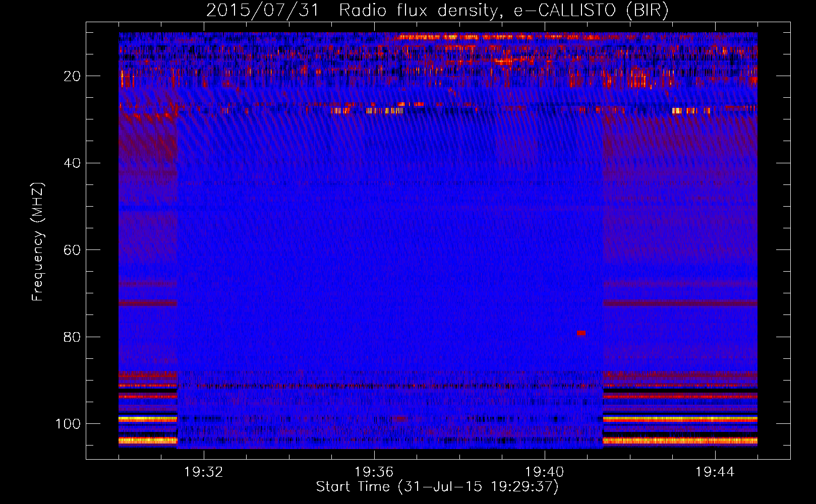Click the '60' frequency tick label
Screen dimensions: 816x504
pyautogui.click(x=72, y=250)
